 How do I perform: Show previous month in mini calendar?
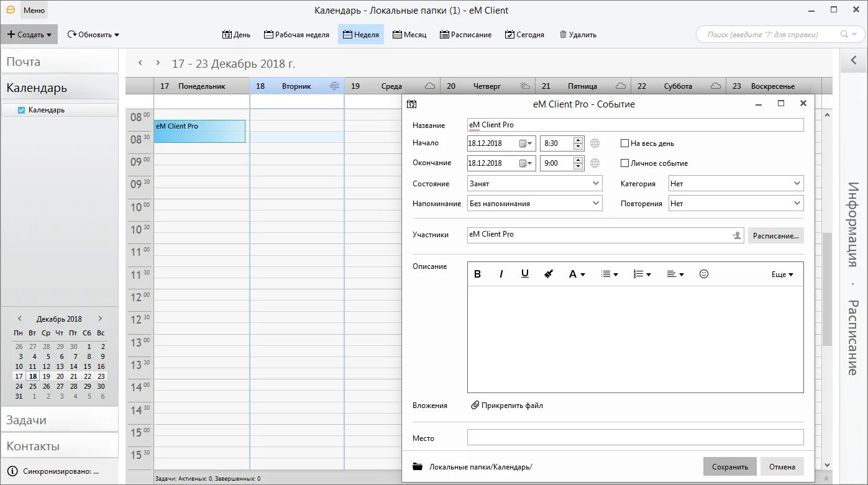(19, 319)
